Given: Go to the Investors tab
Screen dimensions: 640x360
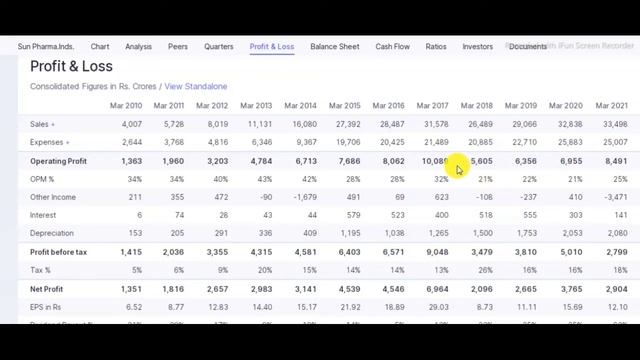Looking at the screenshot, I should (x=478, y=47).
